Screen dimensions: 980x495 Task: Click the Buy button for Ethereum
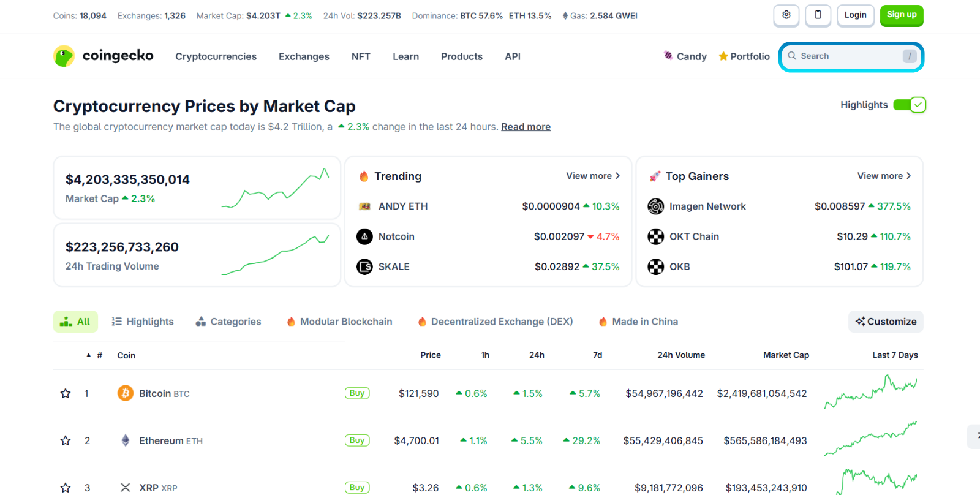click(x=357, y=440)
